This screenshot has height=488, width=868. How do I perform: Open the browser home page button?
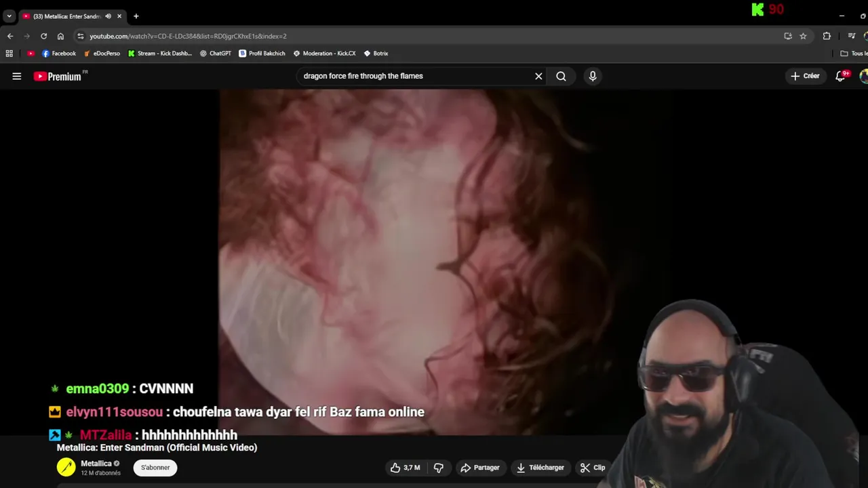60,36
